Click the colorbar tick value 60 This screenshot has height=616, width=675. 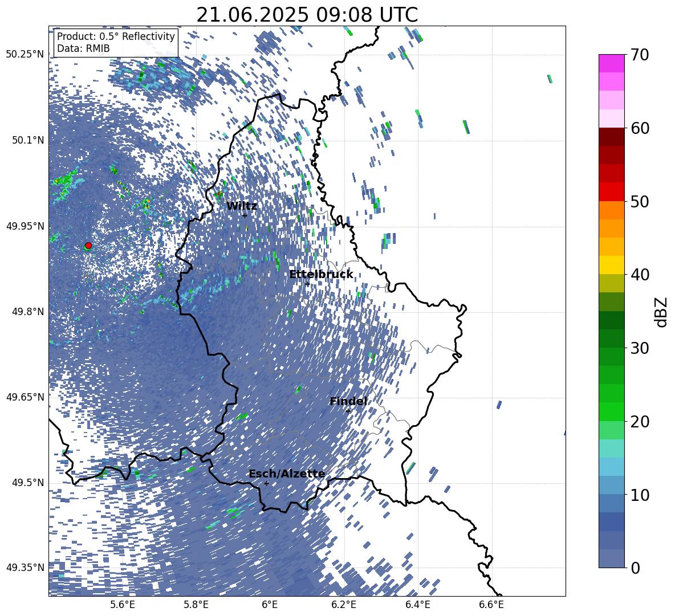pyautogui.click(x=640, y=128)
